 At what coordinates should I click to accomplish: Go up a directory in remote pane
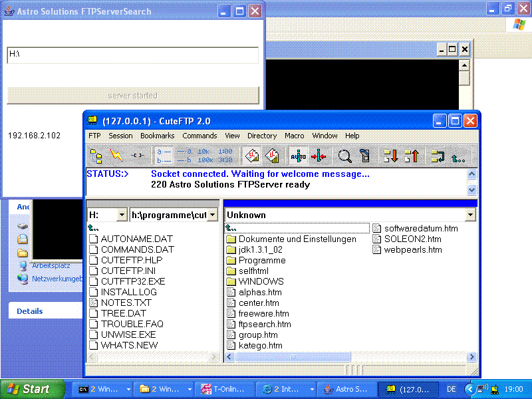tap(231, 227)
